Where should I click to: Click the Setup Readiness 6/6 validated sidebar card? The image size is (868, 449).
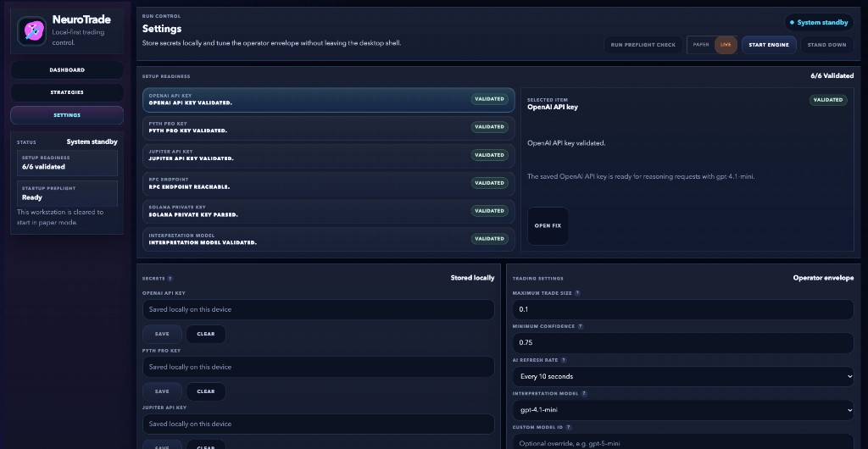[x=67, y=164]
